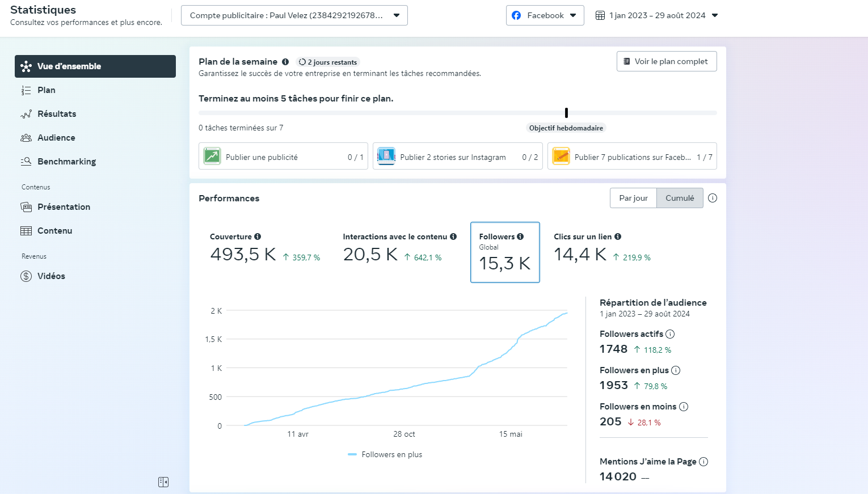The image size is (868, 494).
Task: Select the Clics sur un lien metric
Action: click(602, 248)
